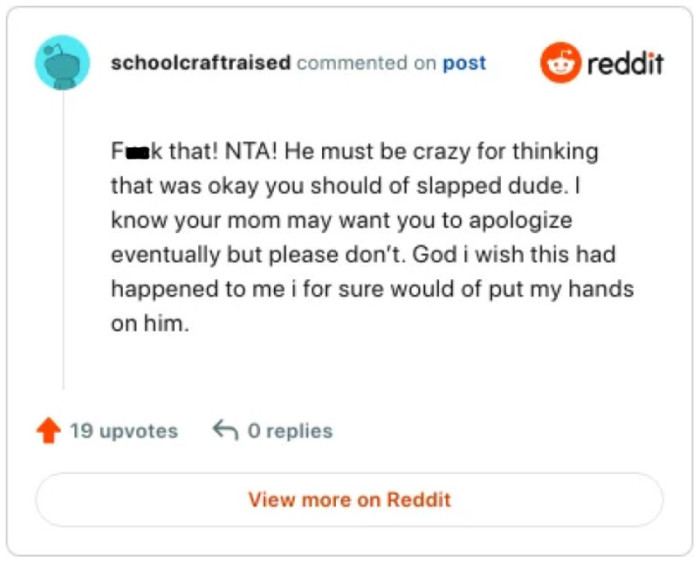Click the final line "on him."
The height and width of the screenshot is (564, 700).
(149, 324)
